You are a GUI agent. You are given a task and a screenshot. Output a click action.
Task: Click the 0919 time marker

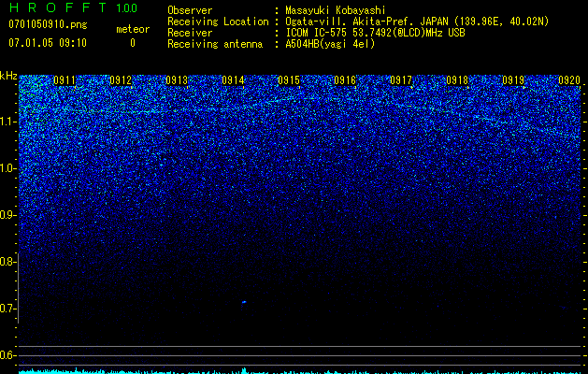pos(513,80)
